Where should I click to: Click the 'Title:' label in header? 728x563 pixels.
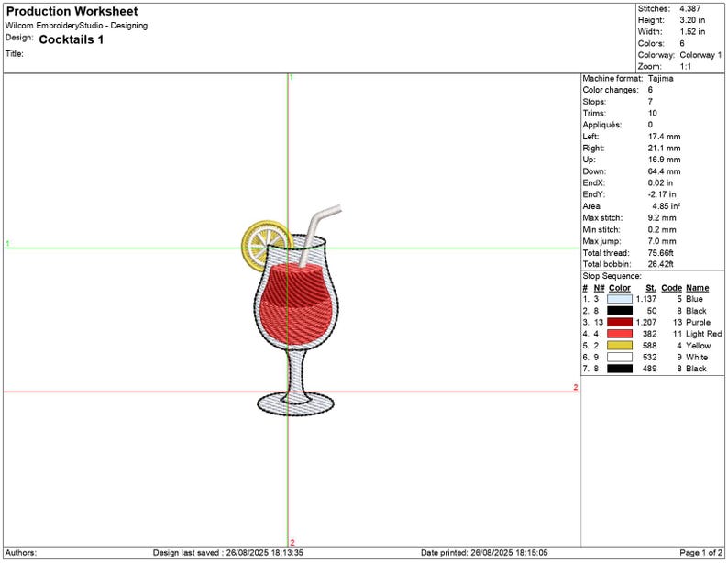(x=15, y=53)
